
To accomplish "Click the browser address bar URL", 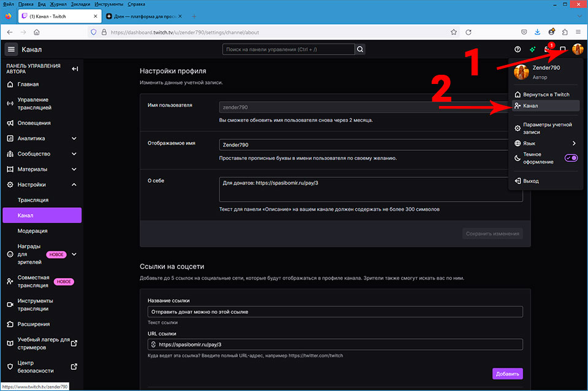I will 185,32.
